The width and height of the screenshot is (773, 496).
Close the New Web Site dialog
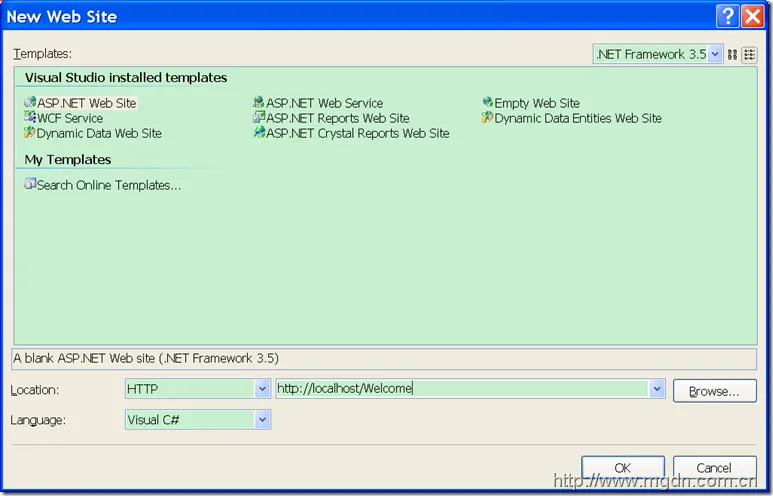753,16
